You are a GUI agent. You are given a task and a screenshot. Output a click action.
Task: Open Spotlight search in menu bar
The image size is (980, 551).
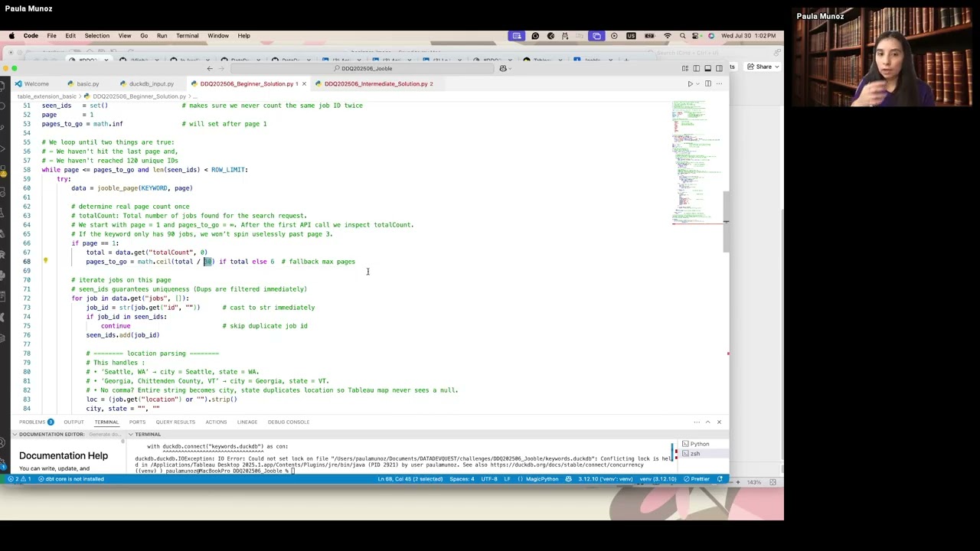coord(683,35)
